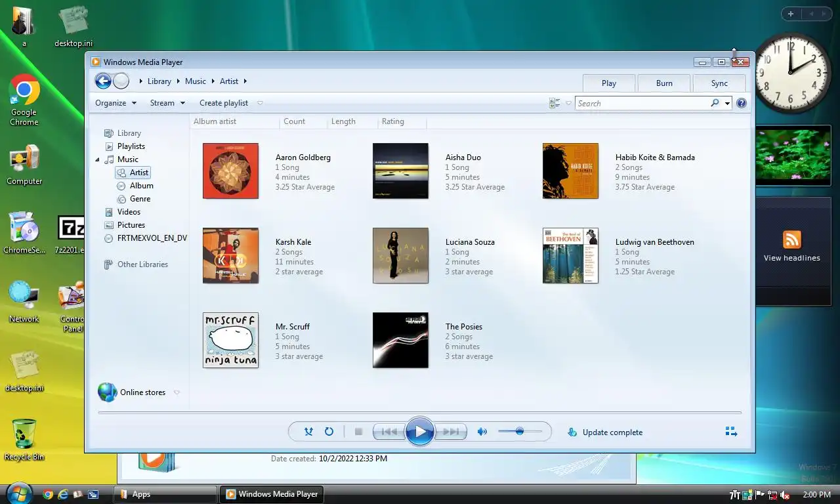Select Ludwig van Beethoven album art
The height and width of the screenshot is (504, 840).
pos(570,255)
